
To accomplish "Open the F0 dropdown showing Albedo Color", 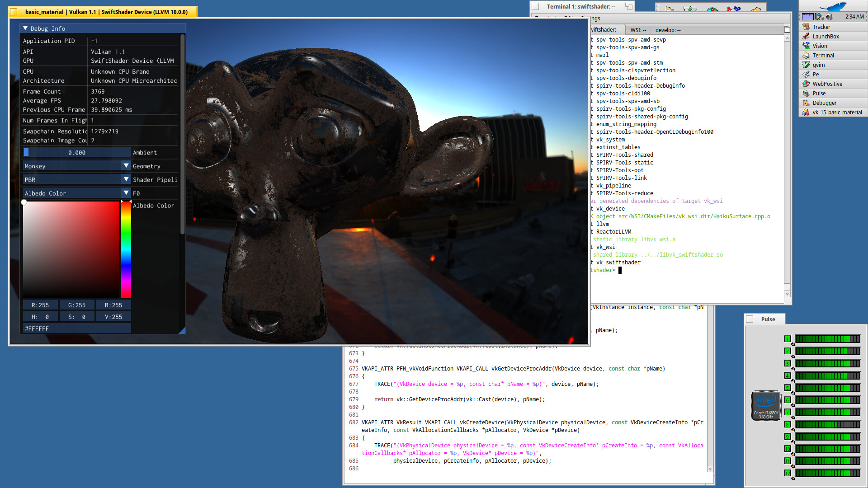I will click(x=77, y=193).
